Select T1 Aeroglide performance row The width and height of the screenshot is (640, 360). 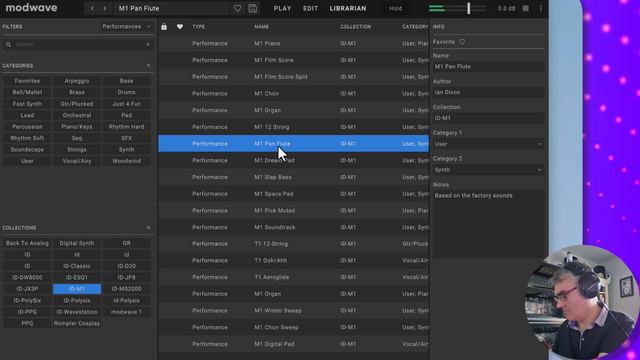pyautogui.click(x=293, y=277)
